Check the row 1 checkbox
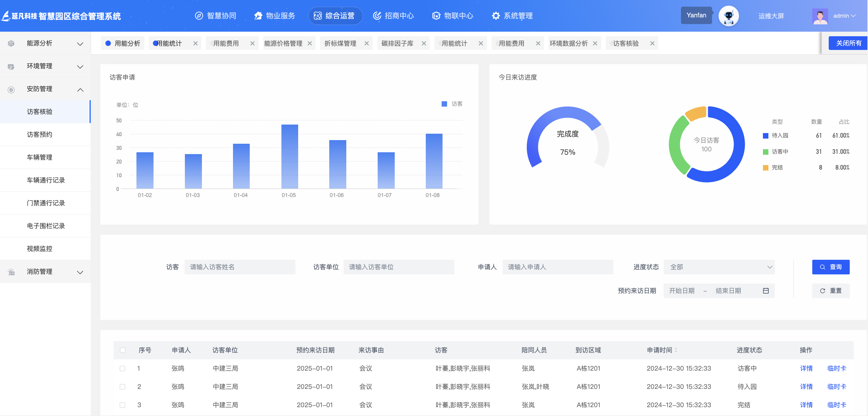Screen dimensions: 868x416 tap(123, 368)
